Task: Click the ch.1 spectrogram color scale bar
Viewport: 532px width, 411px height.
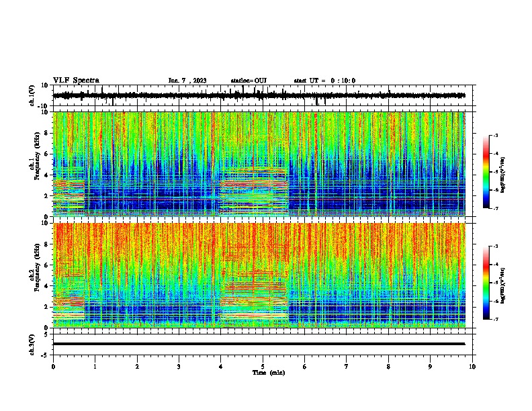Action: point(486,172)
